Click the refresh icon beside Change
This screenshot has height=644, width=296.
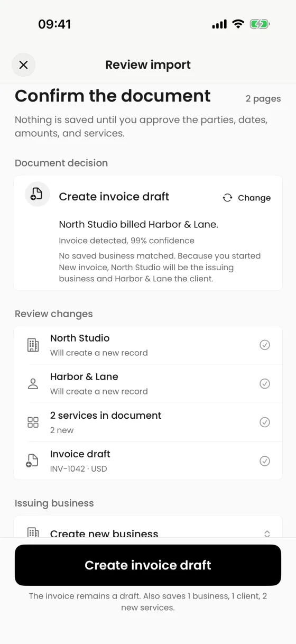(227, 198)
